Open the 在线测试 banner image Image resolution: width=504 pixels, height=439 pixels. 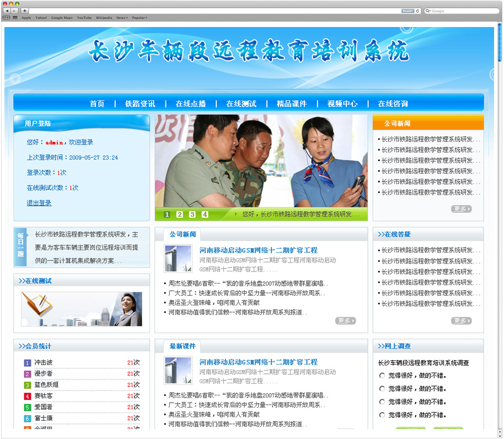[x=81, y=309]
